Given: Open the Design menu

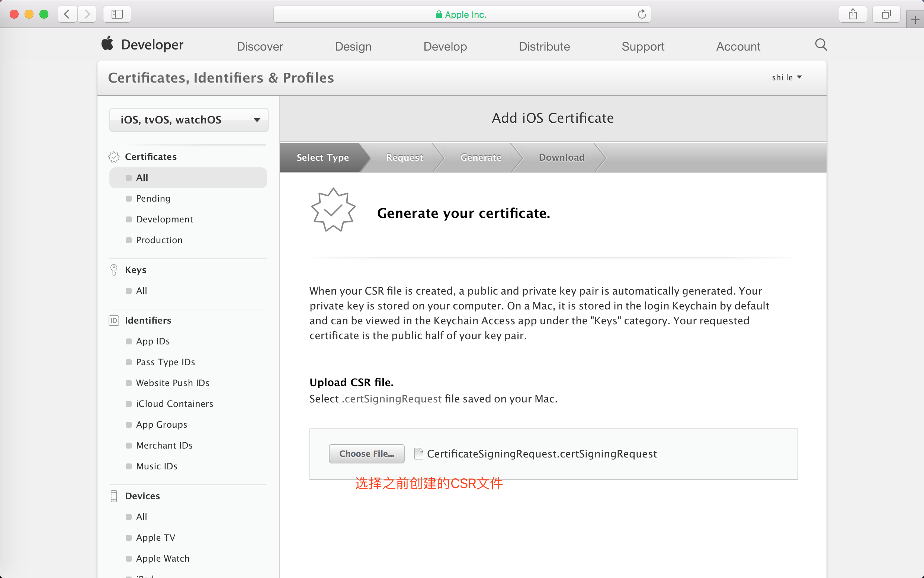Looking at the screenshot, I should coord(353,46).
